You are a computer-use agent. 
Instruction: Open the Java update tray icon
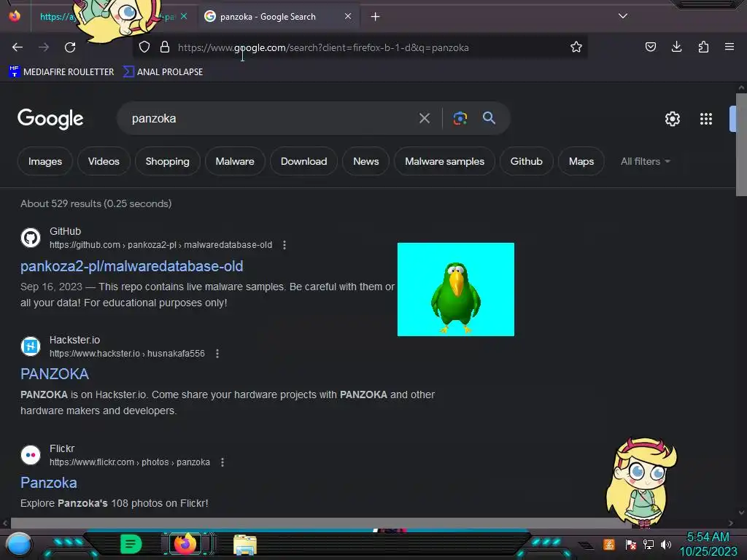pyautogui.click(x=609, y=544)
